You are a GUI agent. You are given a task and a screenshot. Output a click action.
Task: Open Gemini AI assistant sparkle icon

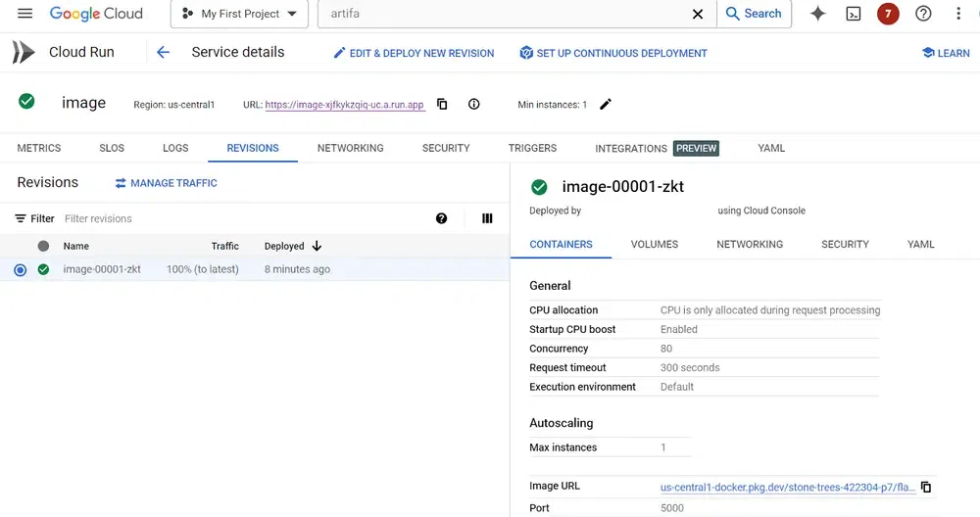pyautogui.click(x=817, y=14)
